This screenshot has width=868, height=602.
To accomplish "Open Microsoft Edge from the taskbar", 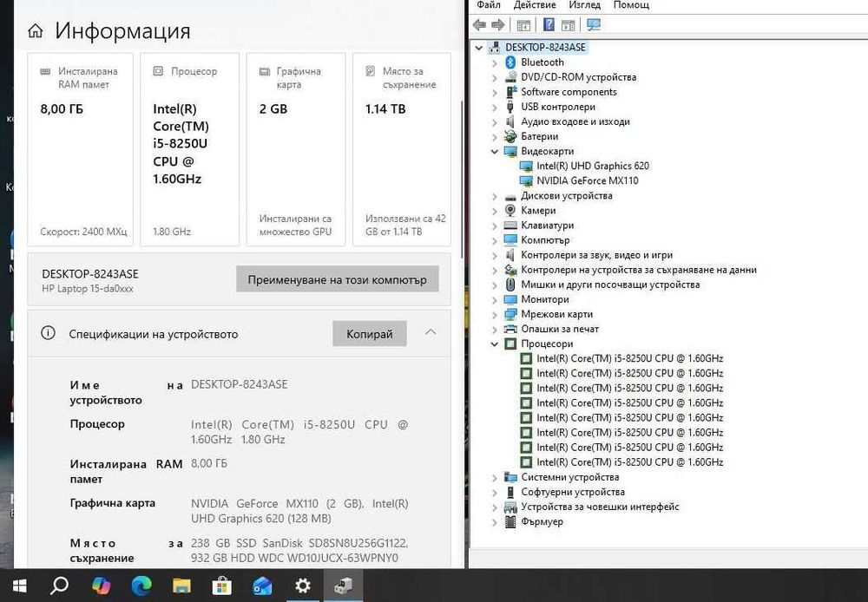I will point(141,586).
